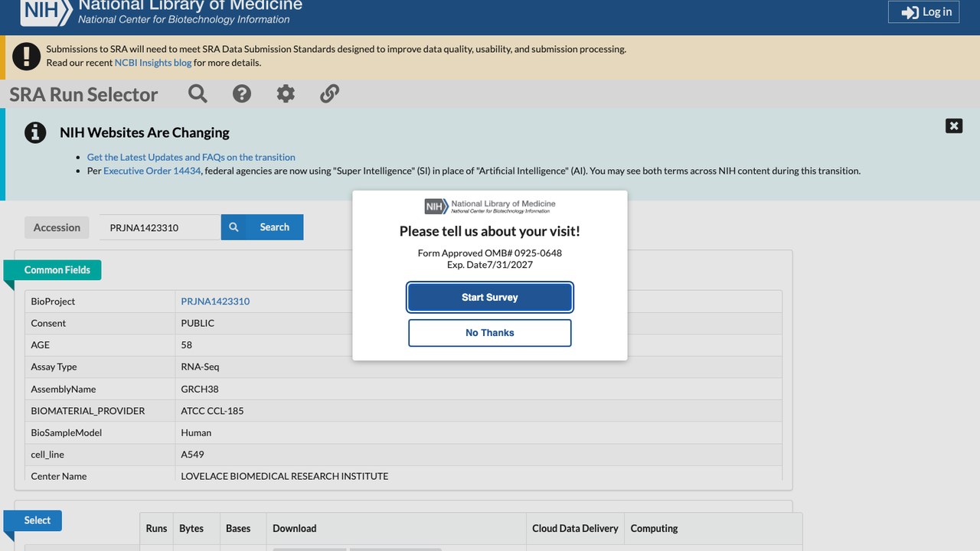Click the Log in button
980x551 pixels.
click(x=923, y=11)
